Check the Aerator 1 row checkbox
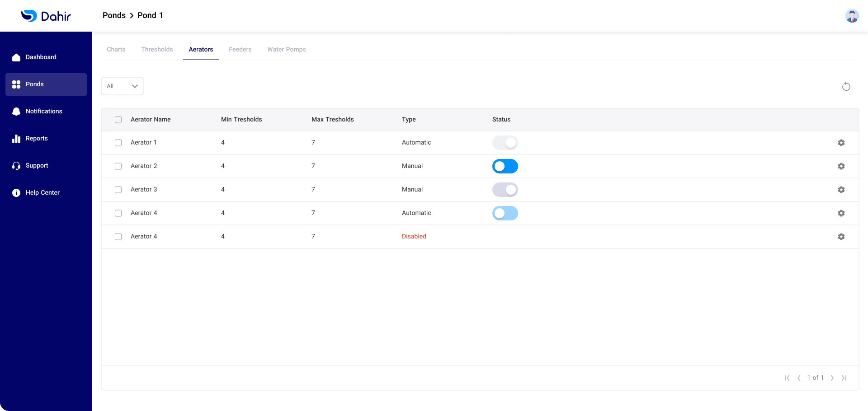Image resolution: width=868 pixels, height=411 pixels. (x=118, y=143)
